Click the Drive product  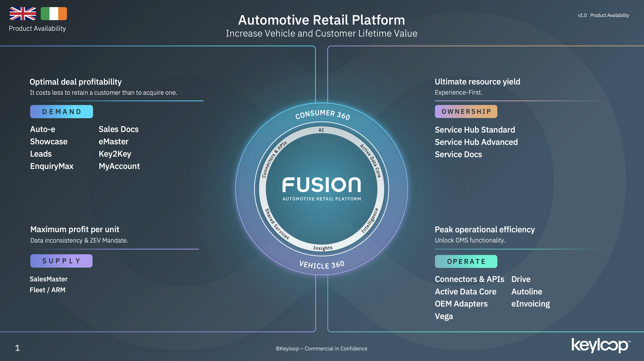click(521, 279)
